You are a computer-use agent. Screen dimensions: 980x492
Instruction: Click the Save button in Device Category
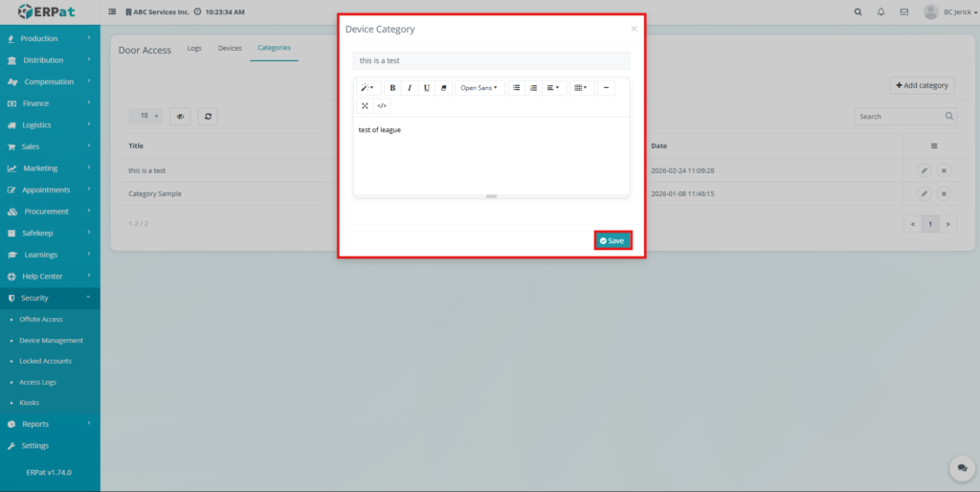coord(612,240)
